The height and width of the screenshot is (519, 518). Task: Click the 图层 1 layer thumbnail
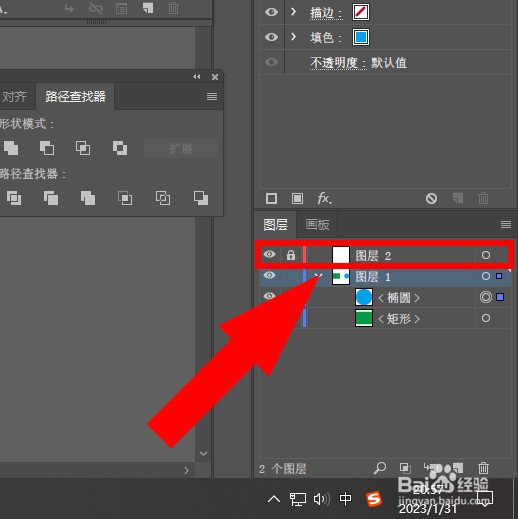341,276
